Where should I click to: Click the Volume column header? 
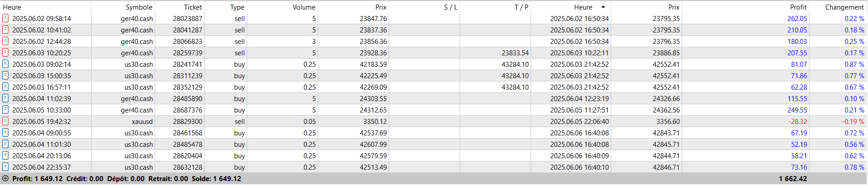[304, 7]
